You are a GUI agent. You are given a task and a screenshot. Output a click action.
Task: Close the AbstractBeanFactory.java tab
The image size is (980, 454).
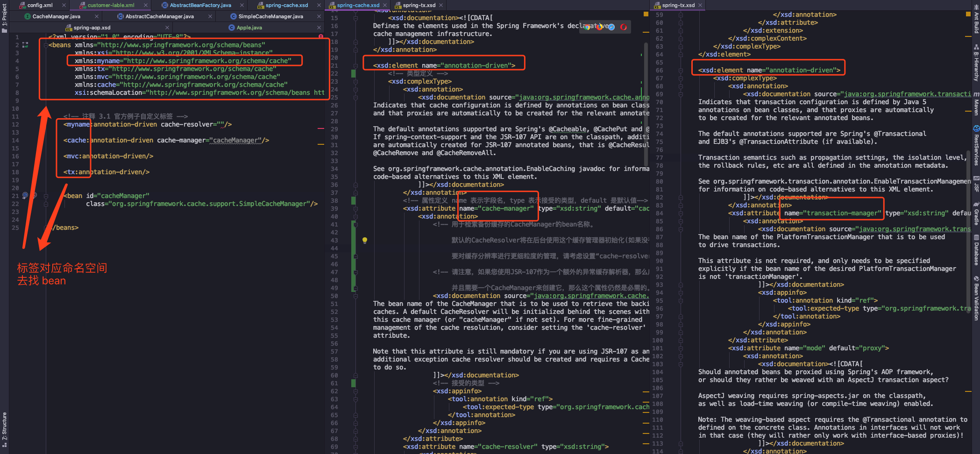(x=242, y=5)
